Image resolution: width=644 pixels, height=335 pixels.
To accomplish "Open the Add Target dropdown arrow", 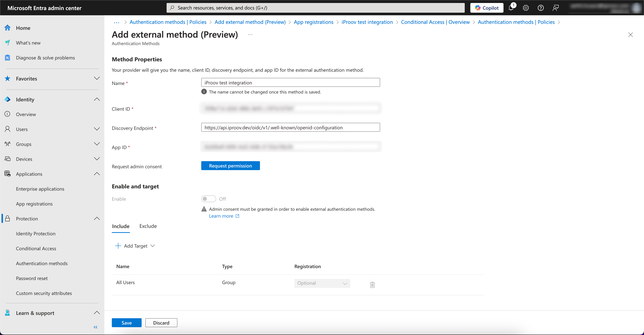I will coord(153,246).
